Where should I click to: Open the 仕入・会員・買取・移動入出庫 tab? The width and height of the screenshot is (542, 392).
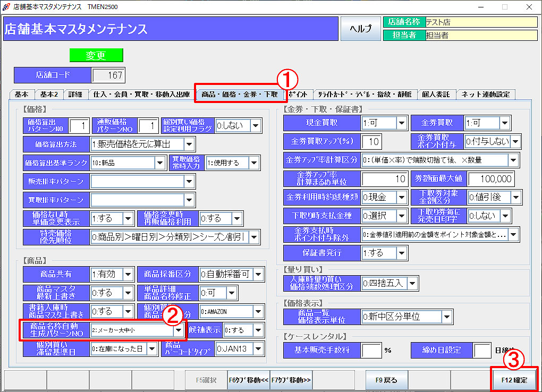tap(141, 95)
